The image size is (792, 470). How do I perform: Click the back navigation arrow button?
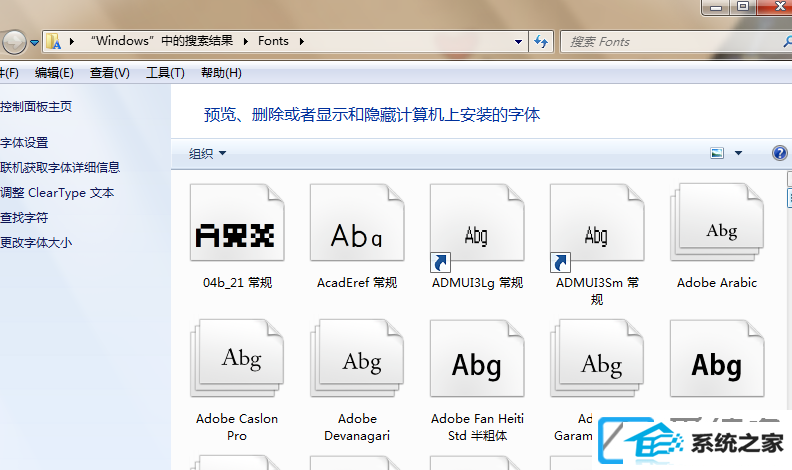point(14,42)
